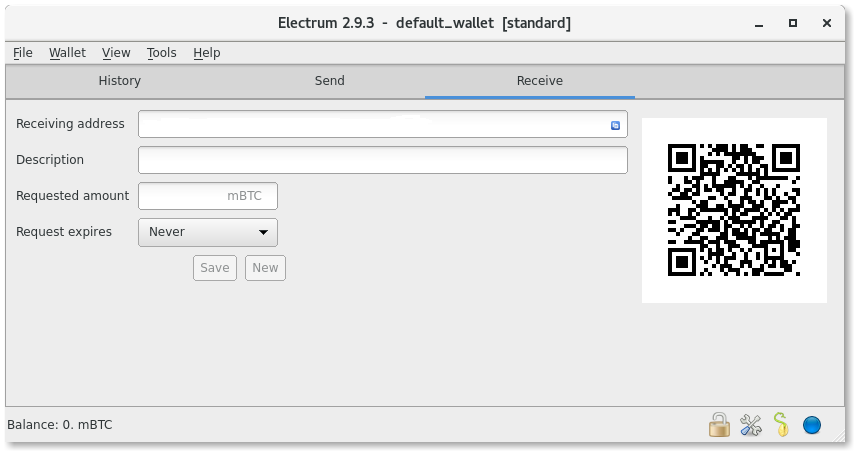Open network settings via the blue circle
This screenshot has height=451, width=854.
812,425
